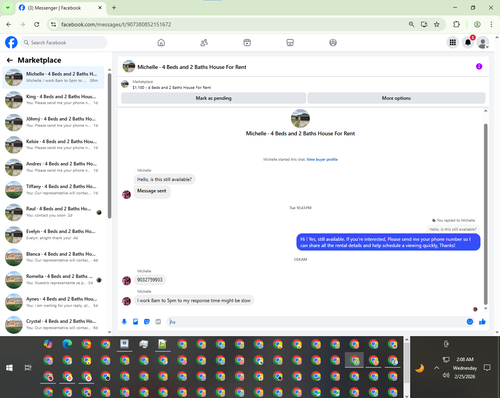
Task: Open the Windows Start button
Action: tap(9, 368)
